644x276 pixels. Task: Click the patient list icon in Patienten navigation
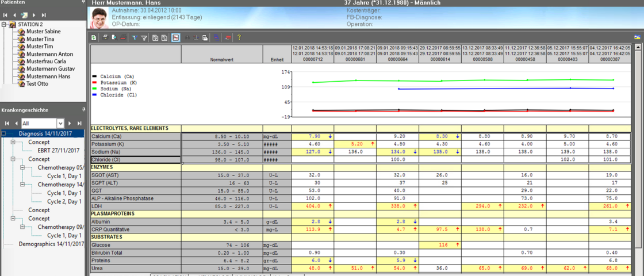(x=25, y=15)
